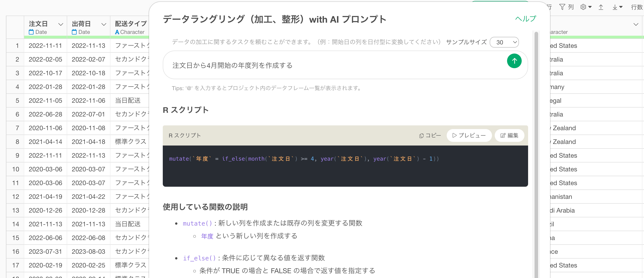This screenshot has height=278, width=644.
Task: Open the ヘルプ help link
Action: pos(525,19)
